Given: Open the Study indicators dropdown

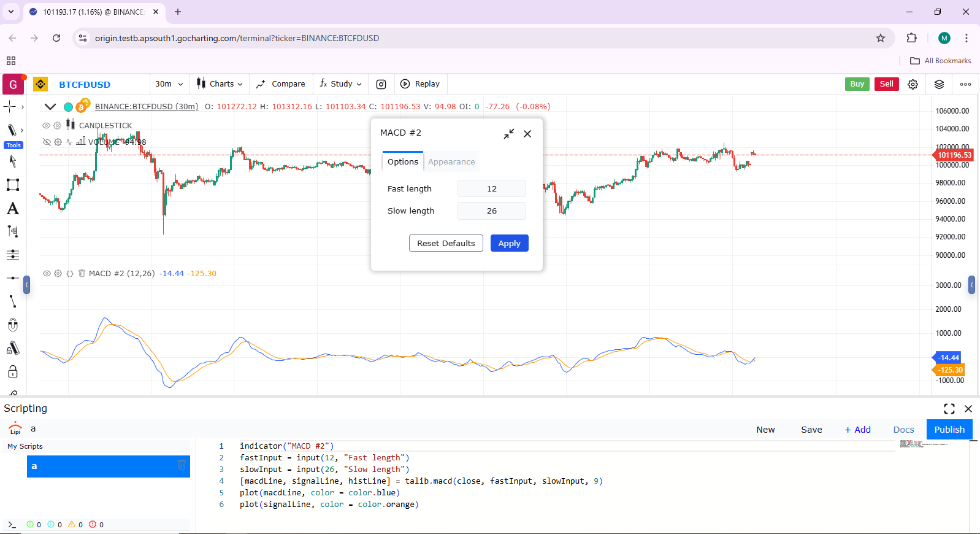Looking at the screenshot, I should pyautogui.click(x=341, y=84).
